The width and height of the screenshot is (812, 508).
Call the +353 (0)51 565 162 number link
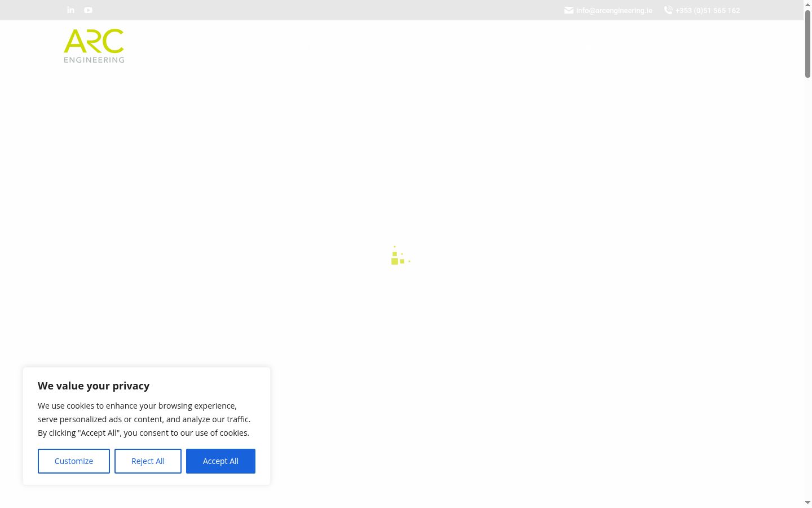coord(708,10)
